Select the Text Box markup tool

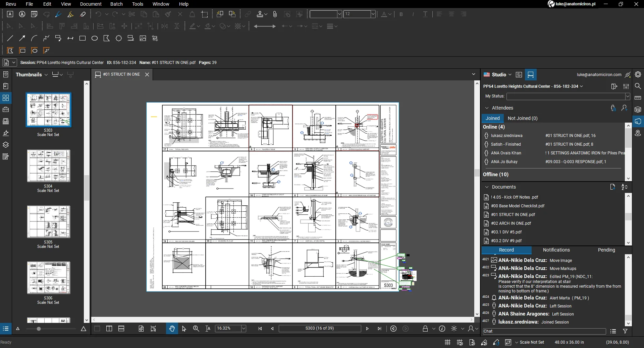click(10, 14)
